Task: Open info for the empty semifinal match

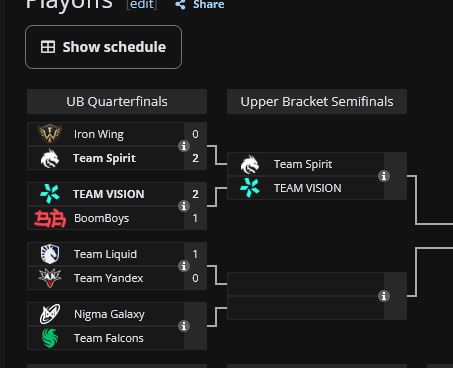Action: (x=384, y=296)
